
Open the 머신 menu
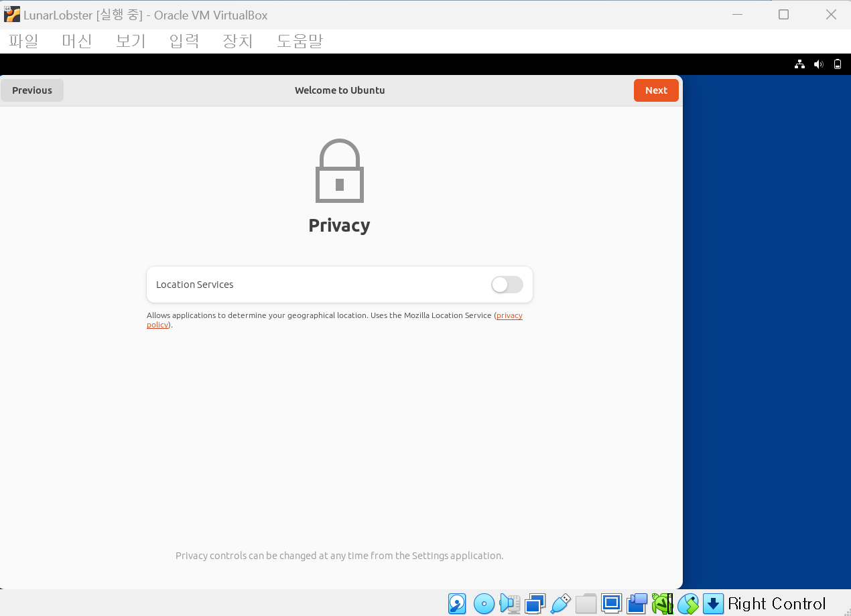[77, 42]
